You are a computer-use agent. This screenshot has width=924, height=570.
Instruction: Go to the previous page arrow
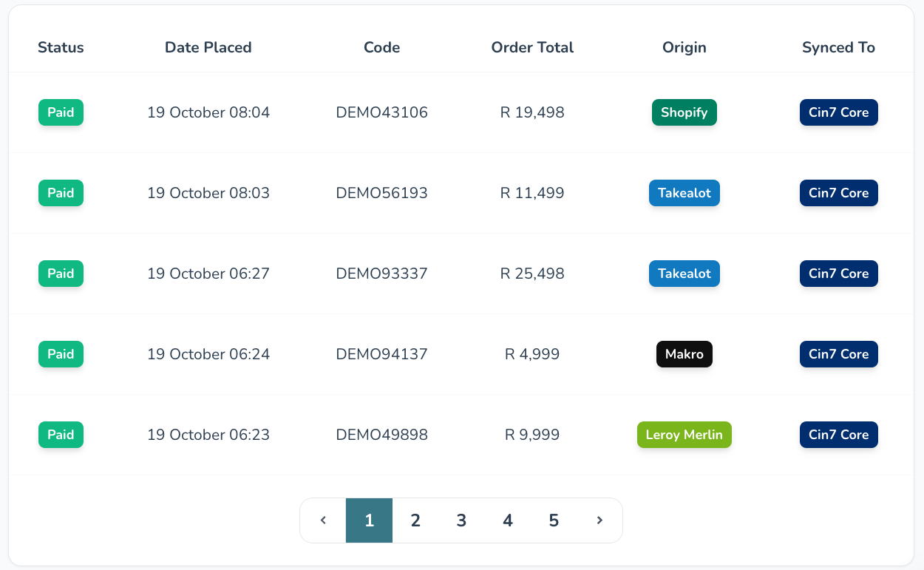323,520
